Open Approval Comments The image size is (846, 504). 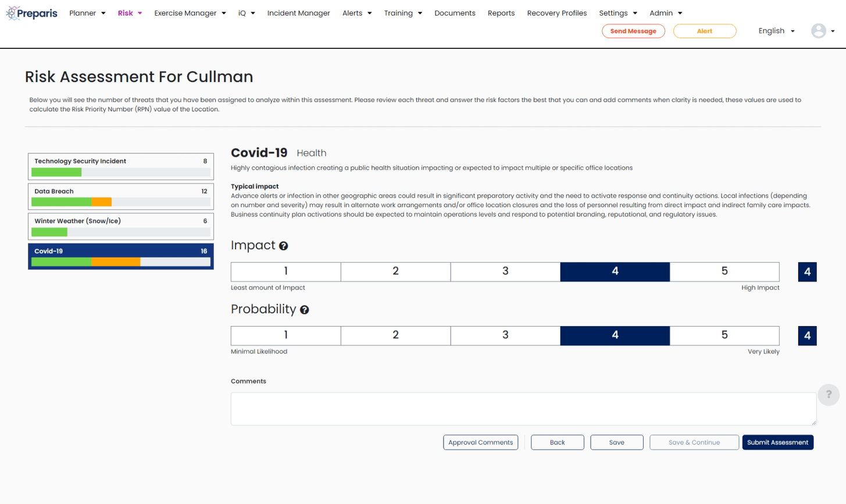[x=480, y=442]
